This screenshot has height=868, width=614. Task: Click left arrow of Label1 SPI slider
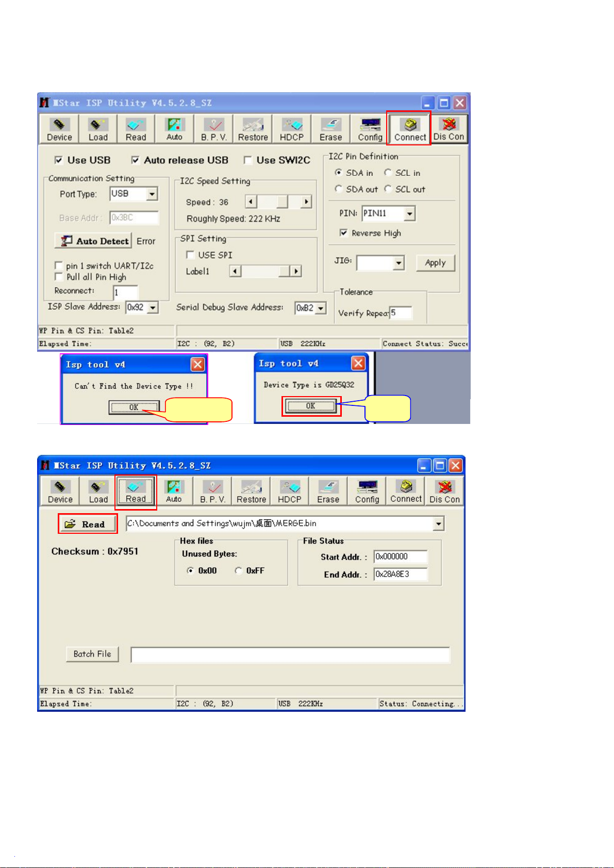[x=235, y=271]
